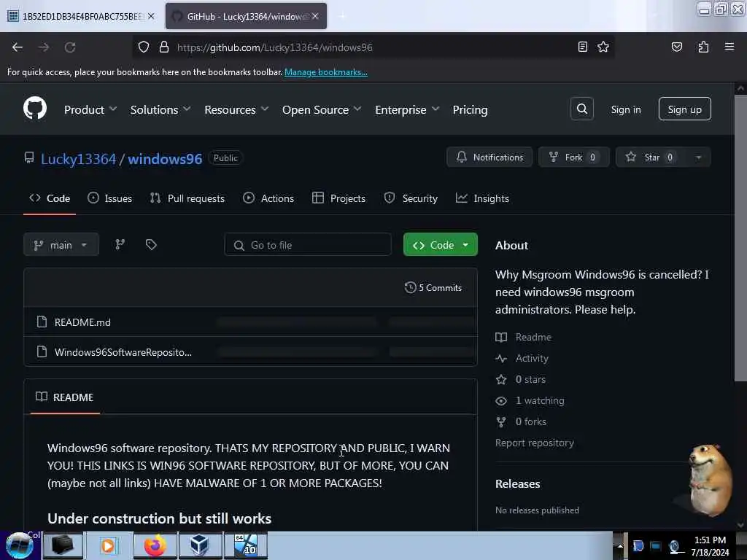Expand the Enterprise menu
747x560 pixels.
(x=407, y=109)
